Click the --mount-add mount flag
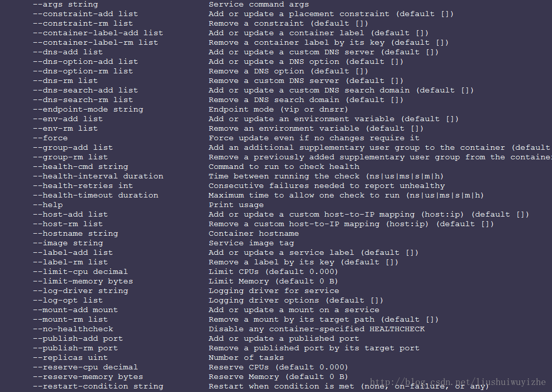This screenshot has height=392, width=552. coord(75,310)
